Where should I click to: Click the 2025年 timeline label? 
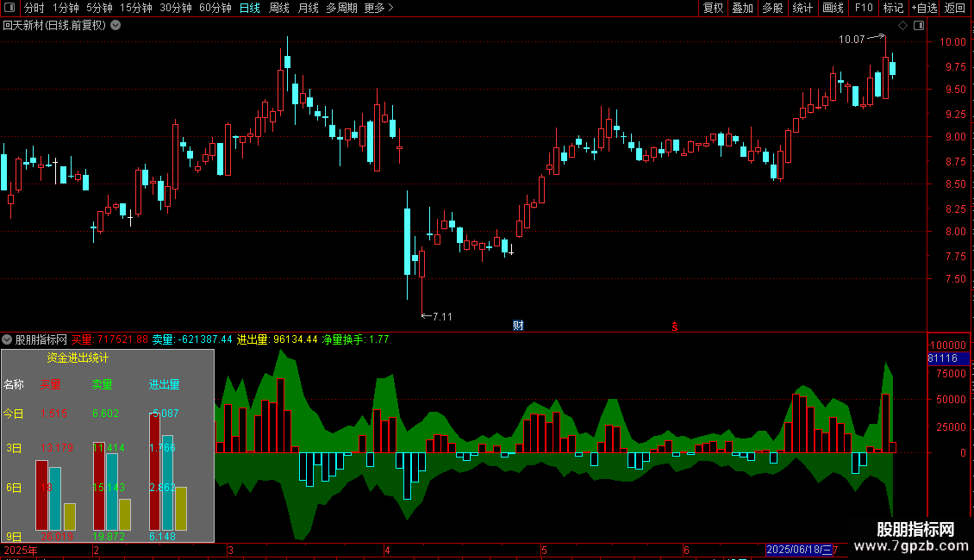[21, 550]
